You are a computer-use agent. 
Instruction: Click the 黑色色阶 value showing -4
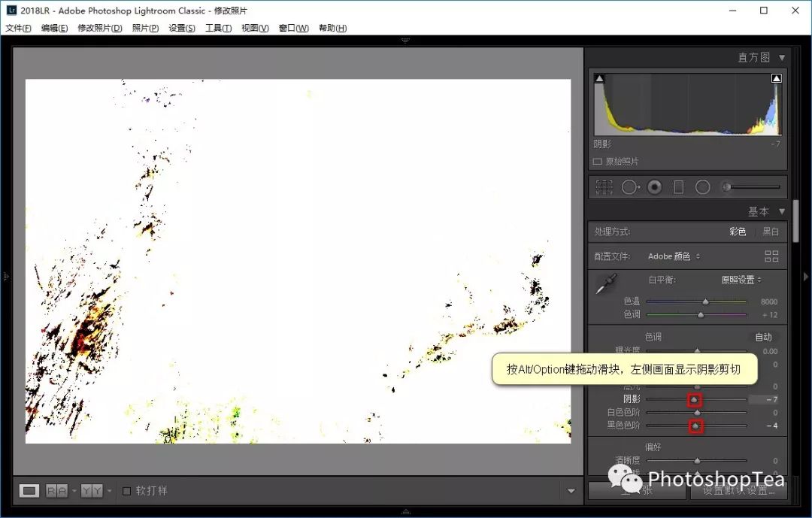(772, 426)
